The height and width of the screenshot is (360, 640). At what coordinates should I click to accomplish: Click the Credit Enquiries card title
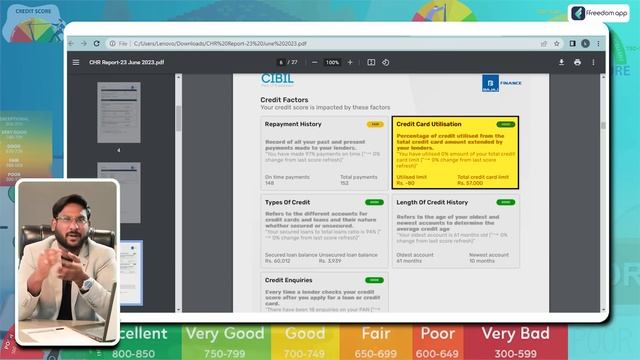289,280
